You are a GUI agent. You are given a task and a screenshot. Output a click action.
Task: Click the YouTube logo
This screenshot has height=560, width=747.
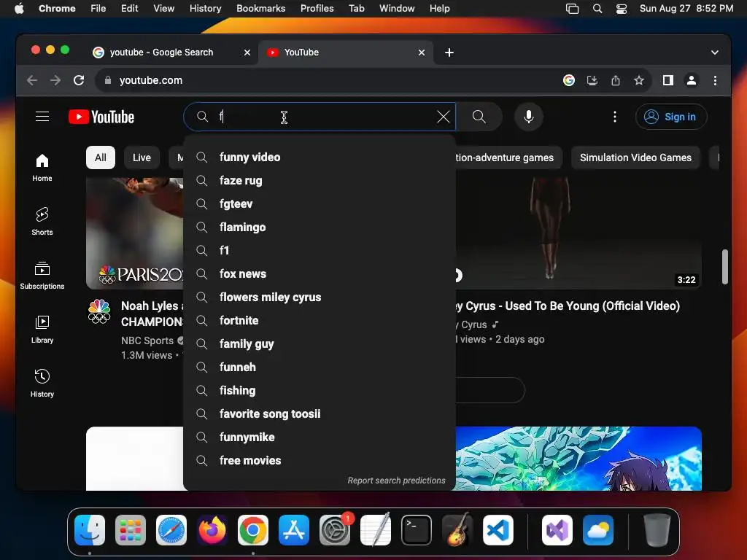coord(101,117)
